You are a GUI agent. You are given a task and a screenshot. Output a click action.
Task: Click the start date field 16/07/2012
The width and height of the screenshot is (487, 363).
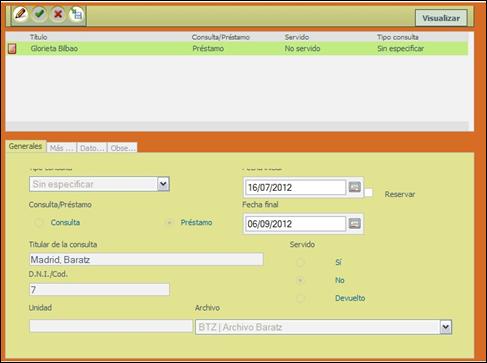[295, 187]
